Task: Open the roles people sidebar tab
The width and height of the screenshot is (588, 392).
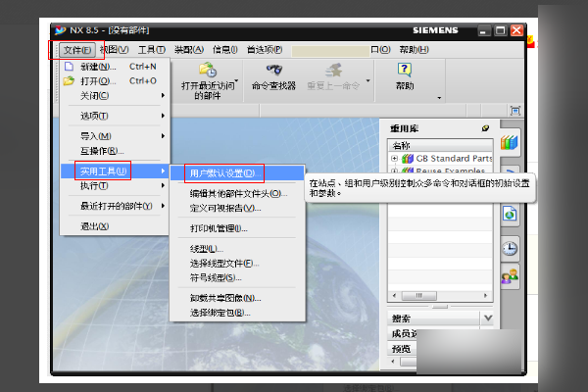Action: 510,276
